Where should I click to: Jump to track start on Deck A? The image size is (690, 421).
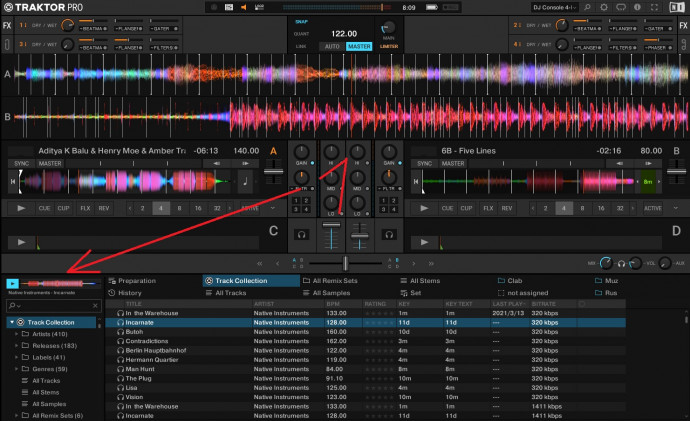click(13, 181)
